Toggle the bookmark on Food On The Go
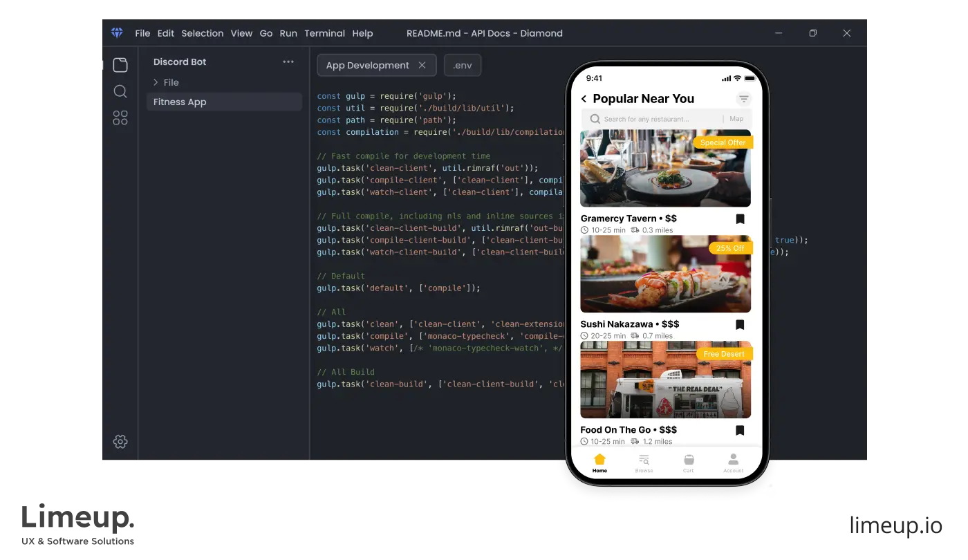The height and width of the screenshot is (560, 968). point(740,430)
